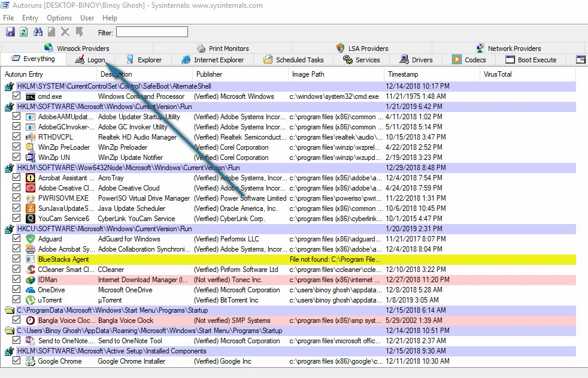Click the Delete X toolbar icon
The image size is (588, 378).
click(65, 32)
